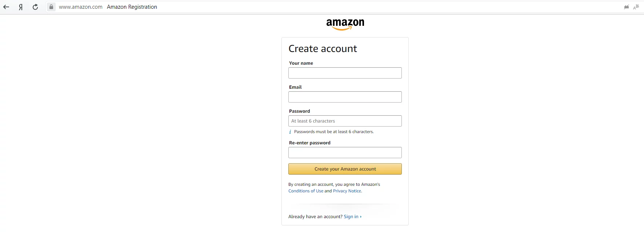The image size is (644, 232).
Task: Click the www.amazon.com URL text
Action: click(x=81, y=7)
